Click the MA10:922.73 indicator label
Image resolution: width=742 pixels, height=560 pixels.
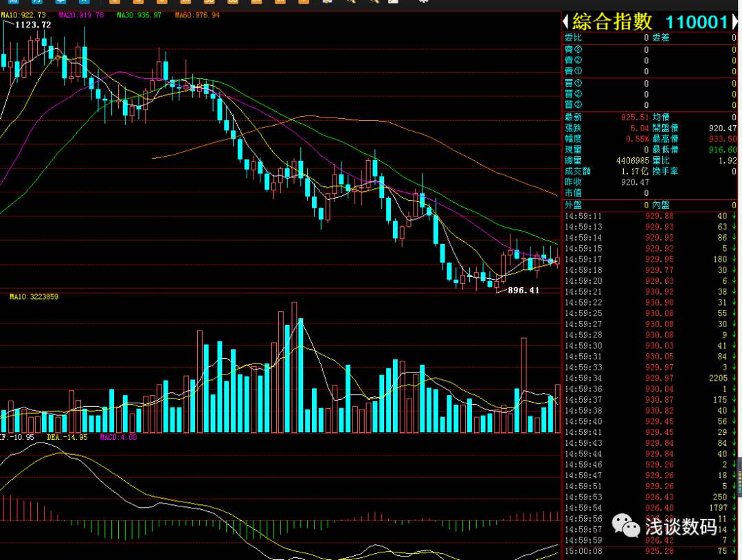click(x=23, y=15)
